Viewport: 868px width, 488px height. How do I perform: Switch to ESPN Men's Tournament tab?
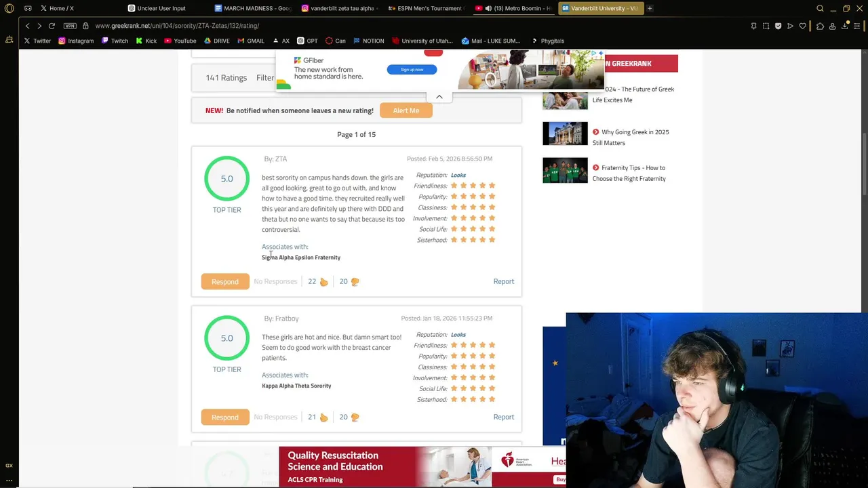(x=427, y=8)
